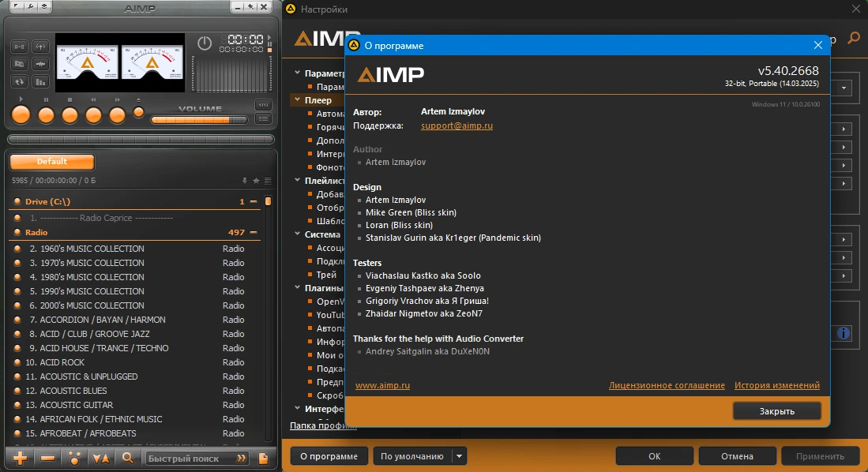Click the blue info icon in settings

843,333
